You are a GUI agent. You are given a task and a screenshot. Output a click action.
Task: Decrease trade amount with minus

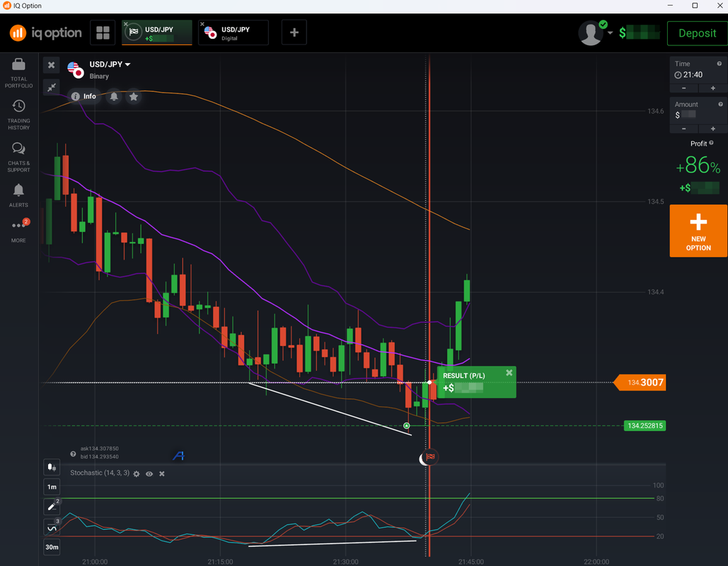684,129
